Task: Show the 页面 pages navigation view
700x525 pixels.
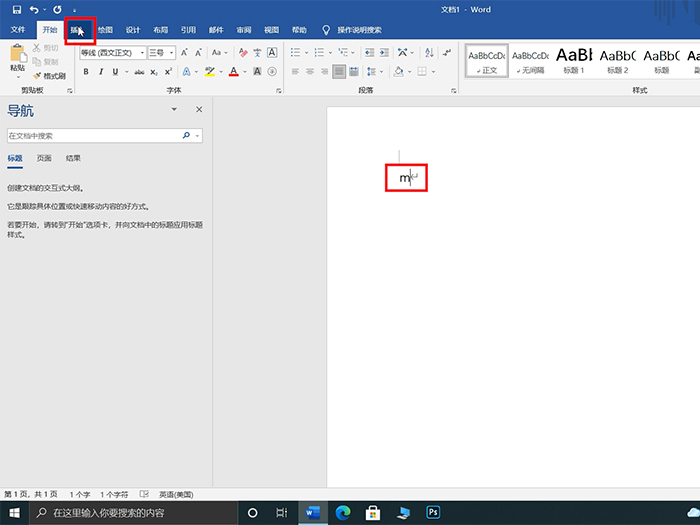Action: pos(44,158)
